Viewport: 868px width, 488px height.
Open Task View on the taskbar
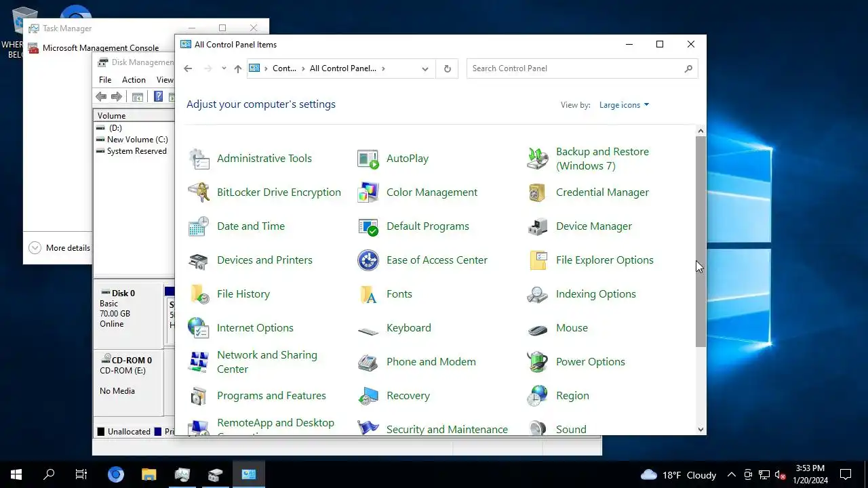click(x=81, y=474)
